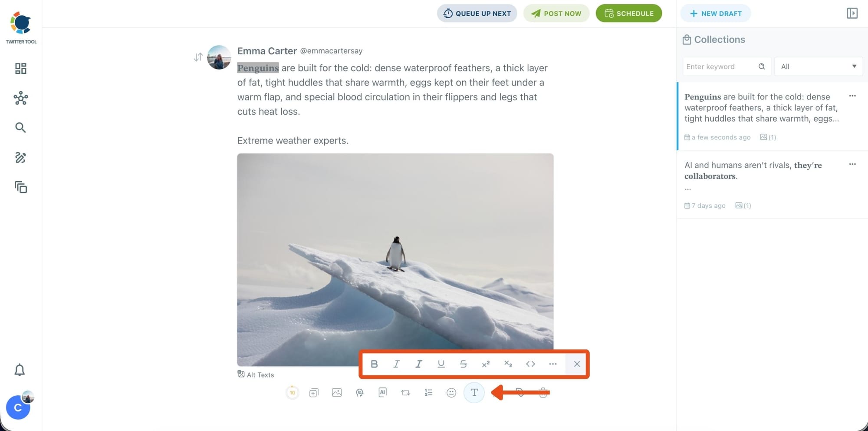Open the dashboard in left sidebar
Image resolution: width=868 pixels, height=431 pixels.
(20, 69)
